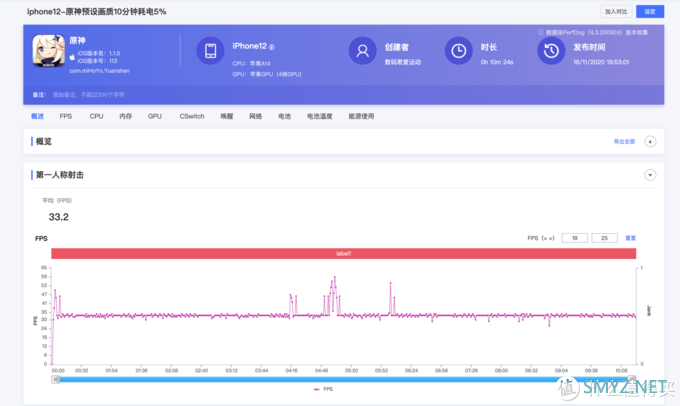The image size is (680, 406).
Task: Open the 内存 tab
Action: 126,116
